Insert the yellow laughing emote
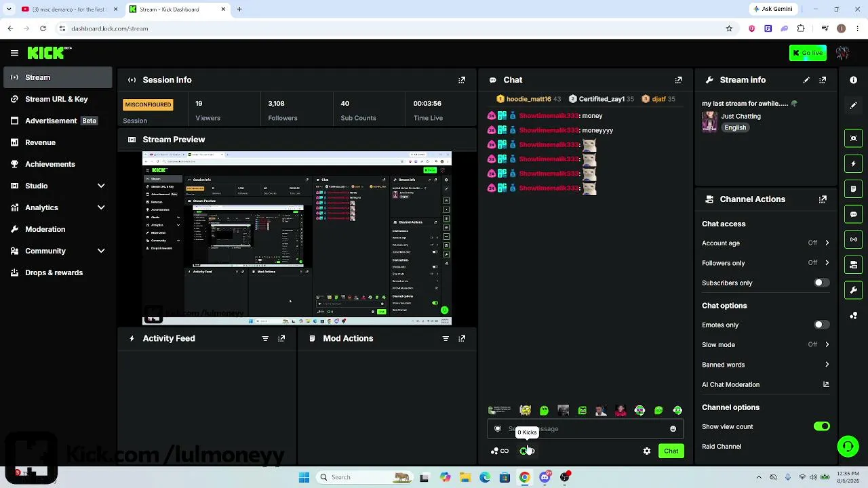The image size is (868, 488). [525, 410]
